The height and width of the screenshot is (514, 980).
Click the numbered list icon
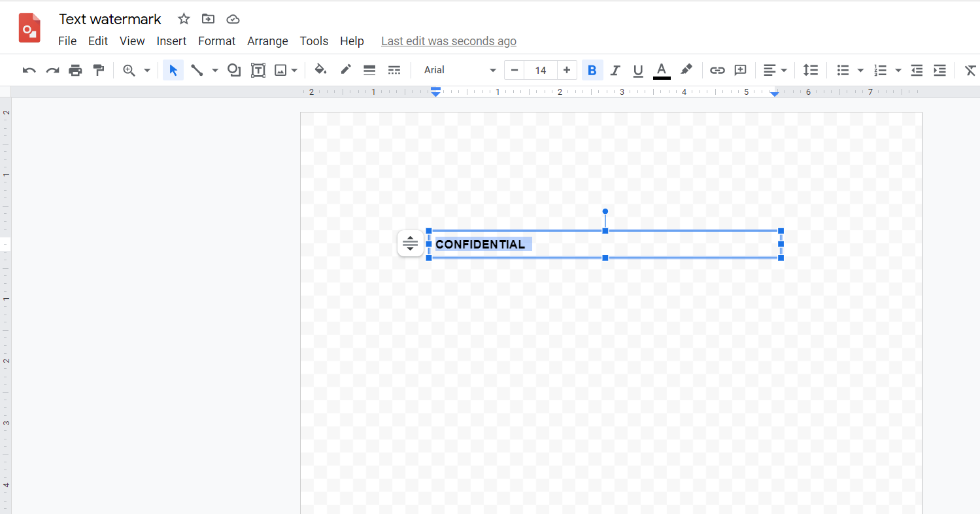pos(881,70)
